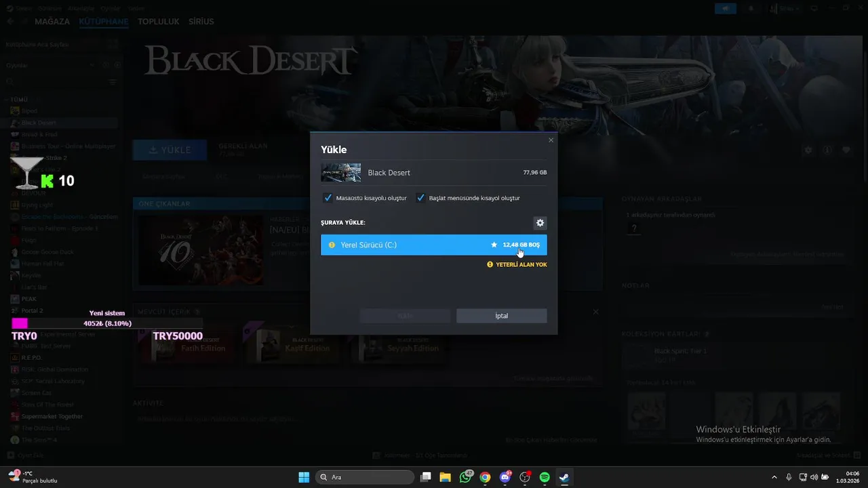The image size is (868, 488).
Task: Click the blue announcements megaphone button
Action: point(725,9)
